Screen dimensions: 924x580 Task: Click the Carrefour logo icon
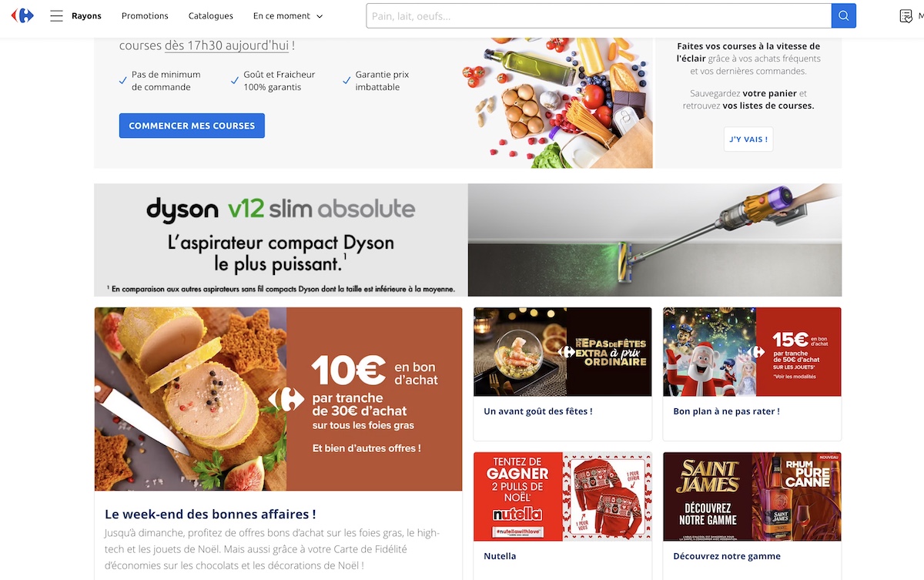23,15
